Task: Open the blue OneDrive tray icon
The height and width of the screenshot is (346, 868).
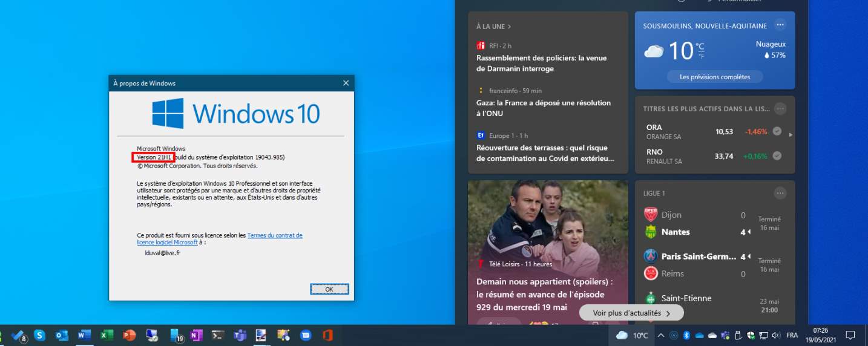Action: (700, 335)
